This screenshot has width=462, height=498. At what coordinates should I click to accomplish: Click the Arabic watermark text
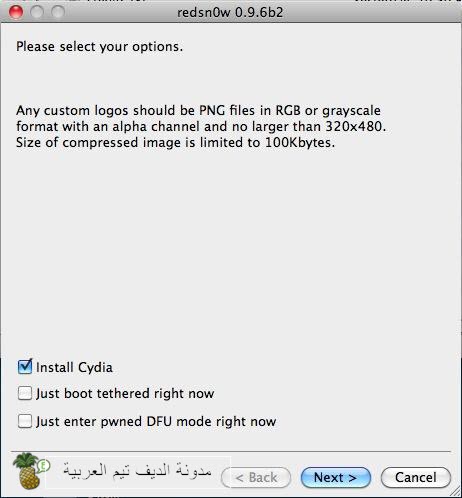click(x=137, y=470)
